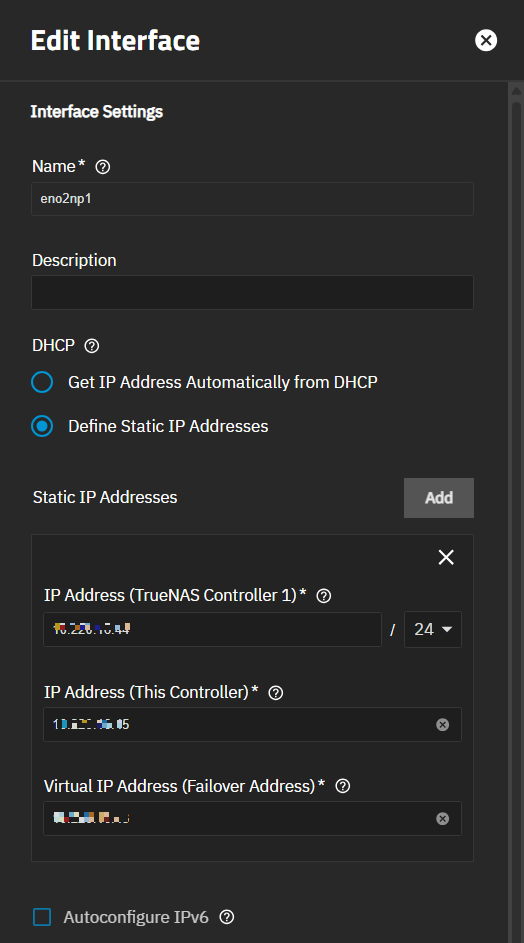The image size is (524, 943).
Task: Edit the TrueNAS Controller 1 IP field
Action: pyautogui.click(x=212, y=629)
